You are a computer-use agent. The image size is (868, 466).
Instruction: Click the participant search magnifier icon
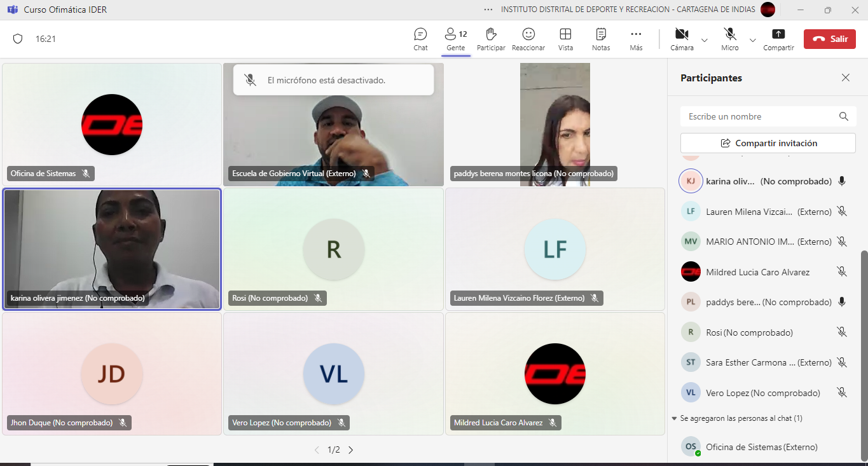[844, 116]
